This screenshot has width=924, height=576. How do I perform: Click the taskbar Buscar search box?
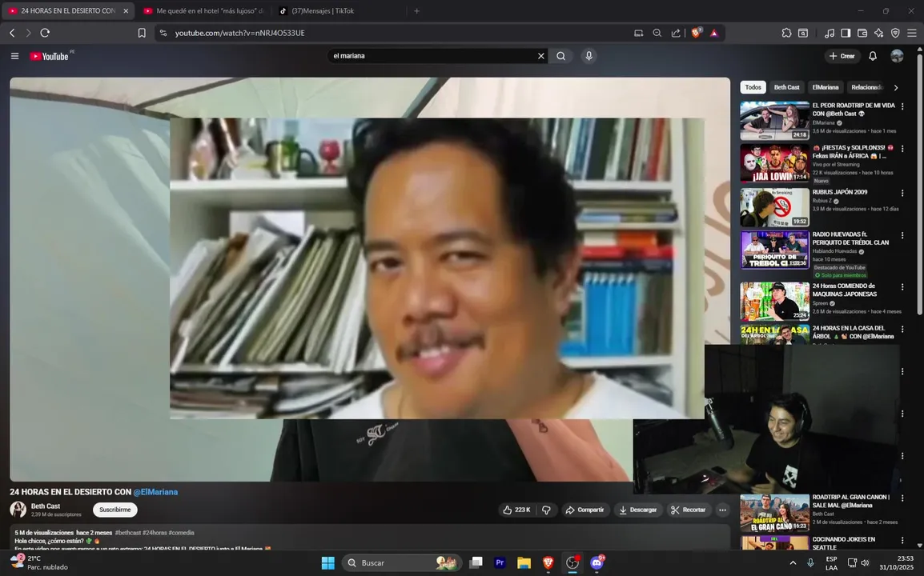(403, 563)
